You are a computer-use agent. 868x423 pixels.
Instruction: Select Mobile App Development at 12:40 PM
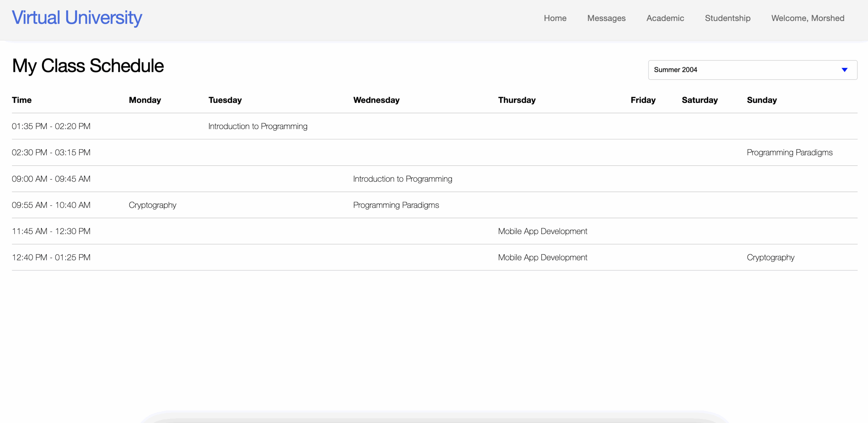(x=542, y=257)
